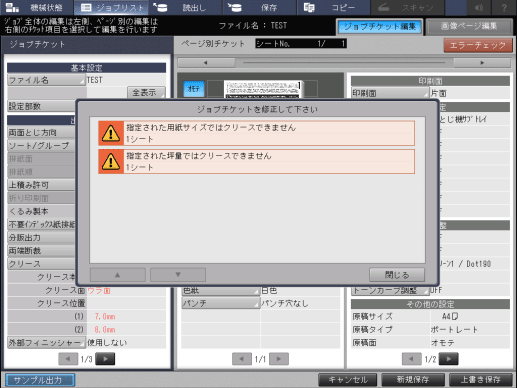Close the dialog with 閉じる
Viewport: 517px width, 388px height.
pos(397,275)
